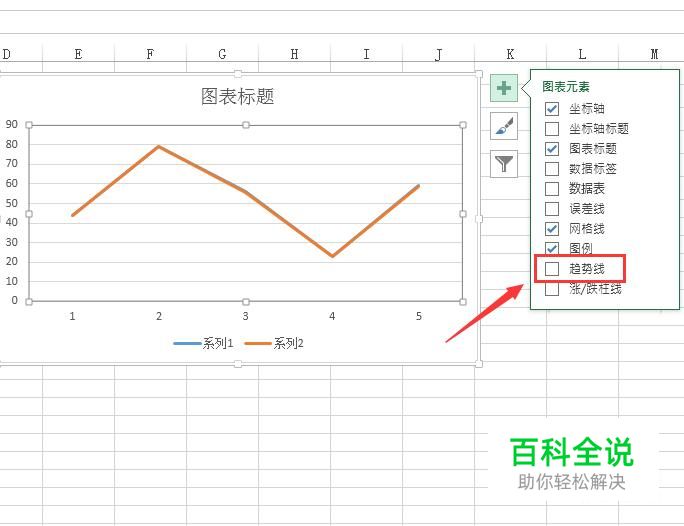Select column M header
Viewport: 684px width, 526px height.
tap(652, 54)
